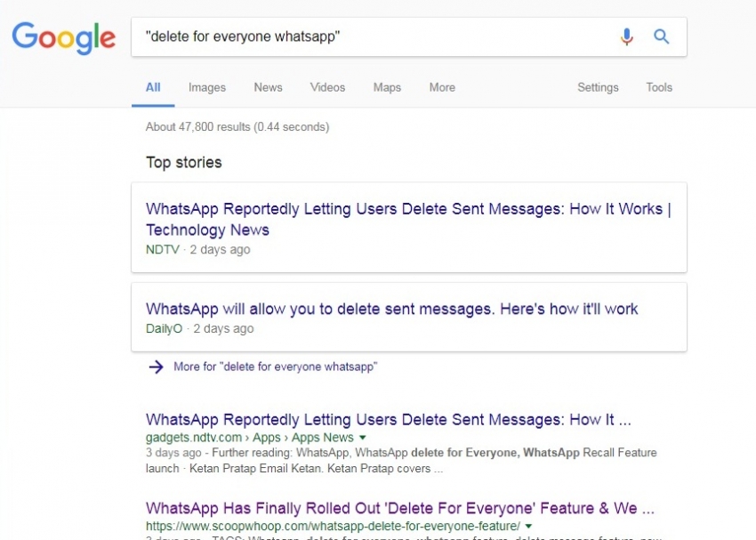
Task: Switch to the Images tab
Action: pos(207,87)
